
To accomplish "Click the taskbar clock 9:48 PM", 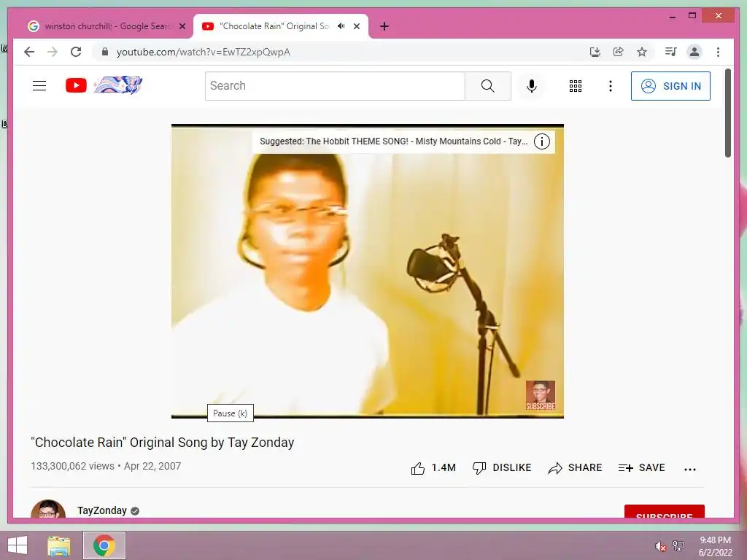I will 715,540.
